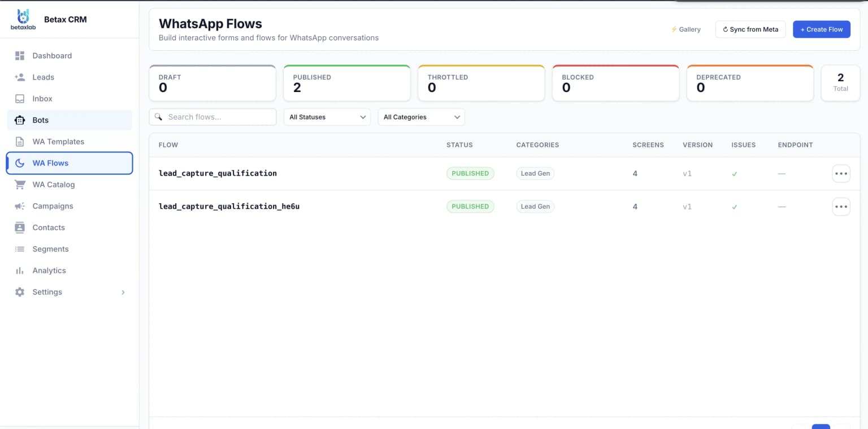The height and width of the screenshot is (429, 868).
Task: Click Lead Gen tag of lead_capture_qualification_he6u
Action: coord(535,207)
